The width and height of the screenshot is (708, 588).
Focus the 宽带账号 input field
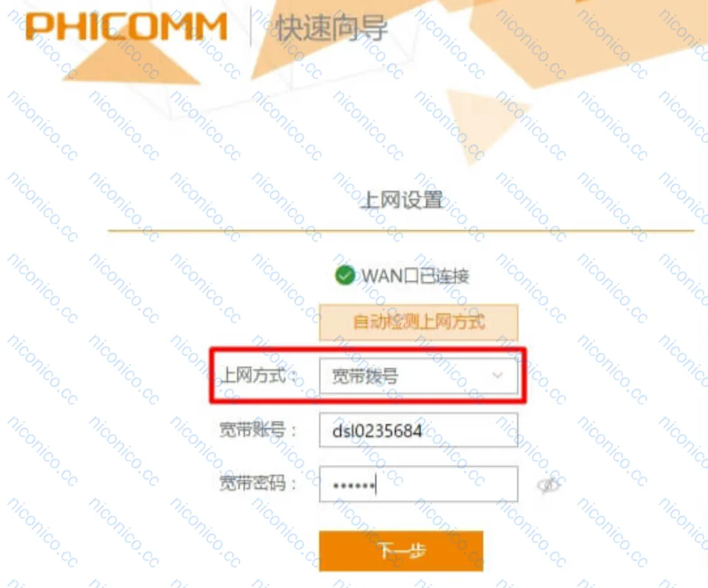(x=418, y=430)
